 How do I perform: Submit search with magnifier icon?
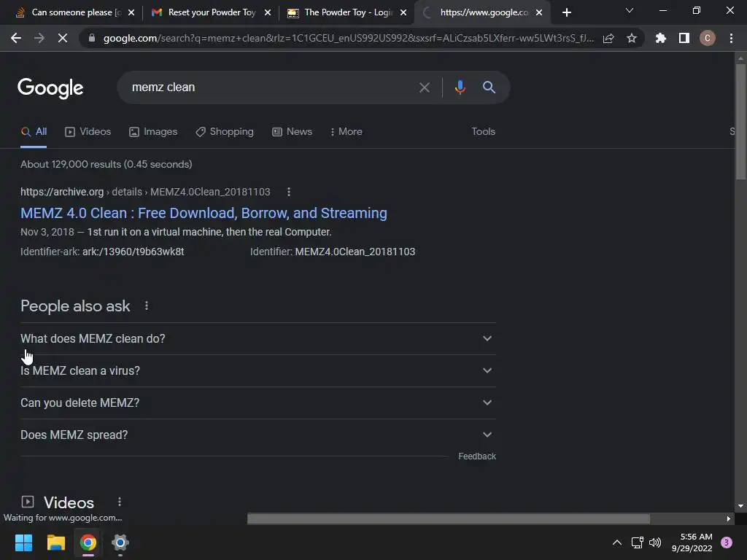pos(489,87)
